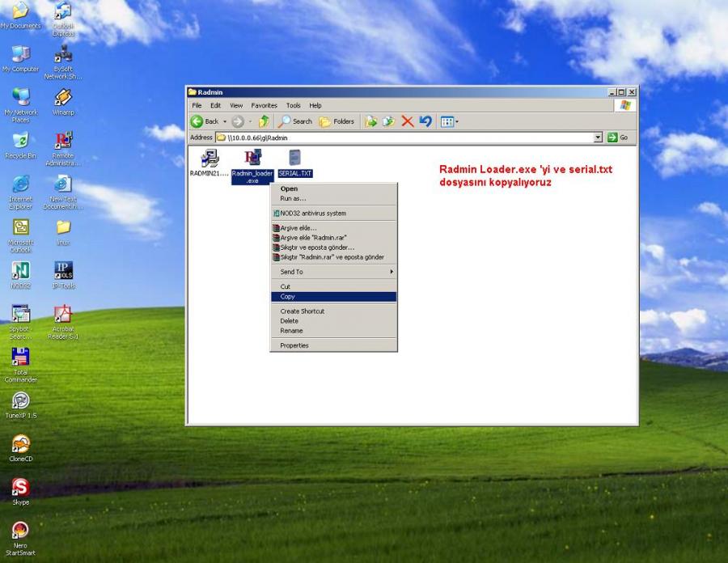Expand the Back history dropdown arrow
This screenshot has width=728, height=563.
pyautogui.click(x=225, y=121)
